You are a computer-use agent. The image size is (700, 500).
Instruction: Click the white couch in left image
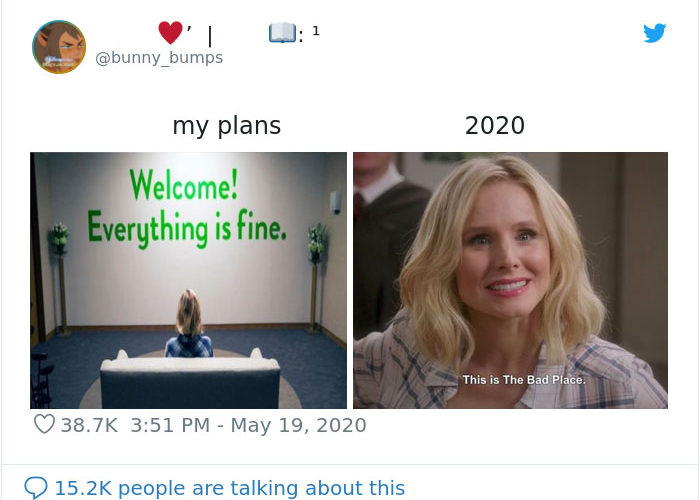(x=190, y=378)
